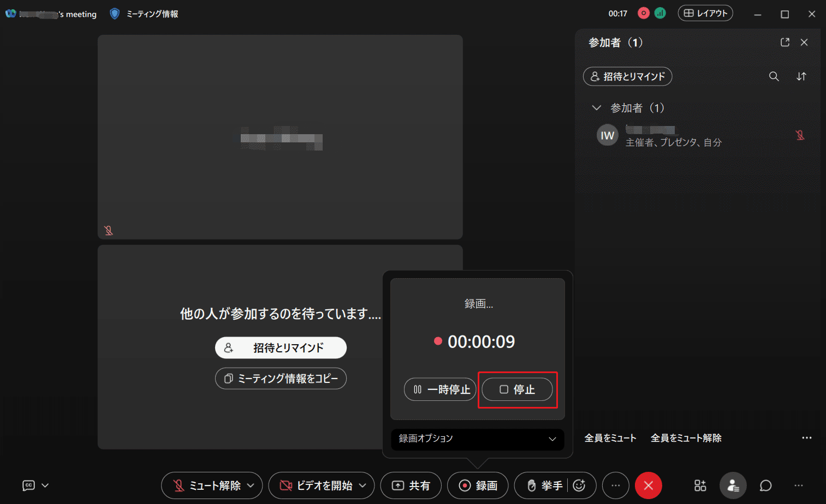Click the green network quality indicator
Image resolution: width=826 pixels, height=504 pixels.
coord(660,13)
